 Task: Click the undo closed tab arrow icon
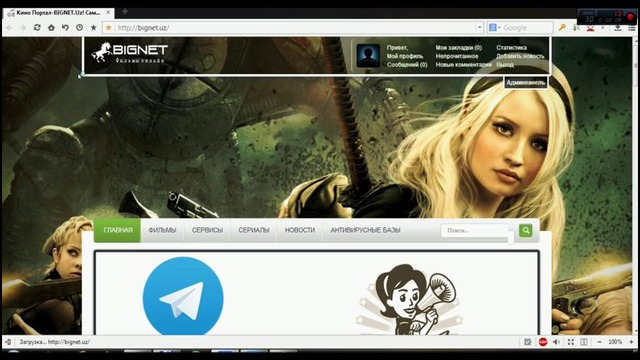(x=65, y=27)
